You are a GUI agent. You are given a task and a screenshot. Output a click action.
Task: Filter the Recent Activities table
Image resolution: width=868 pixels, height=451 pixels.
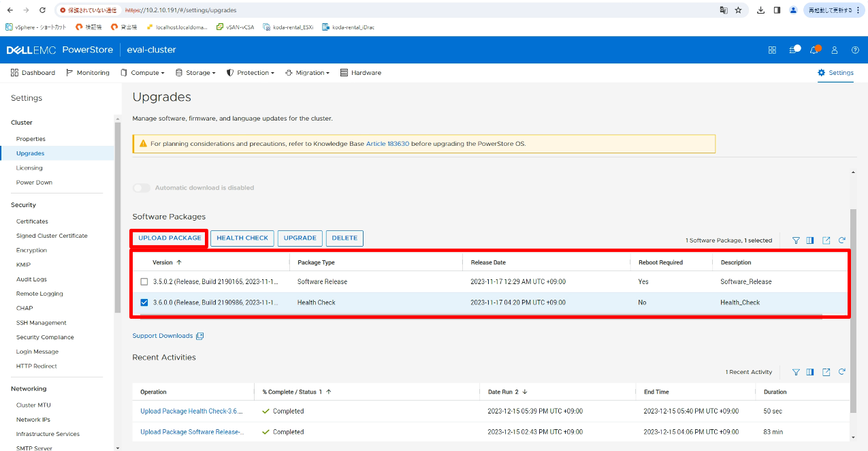(796, 372)
